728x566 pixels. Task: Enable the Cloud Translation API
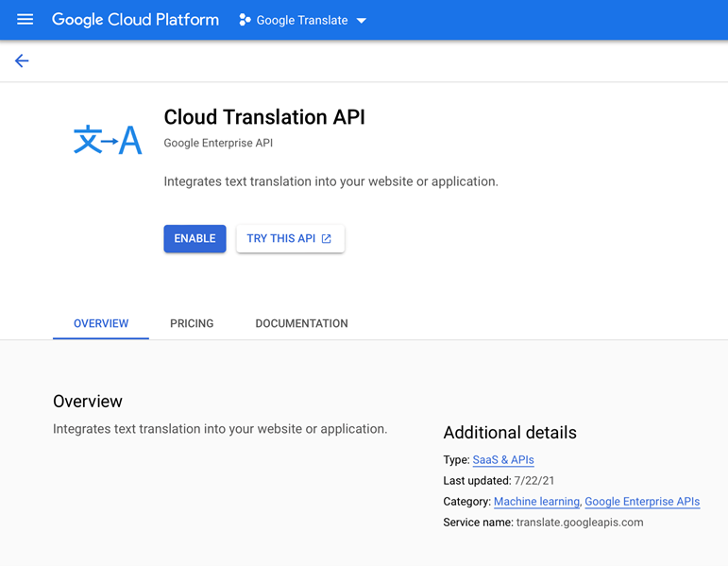click(x=195, y=239)
